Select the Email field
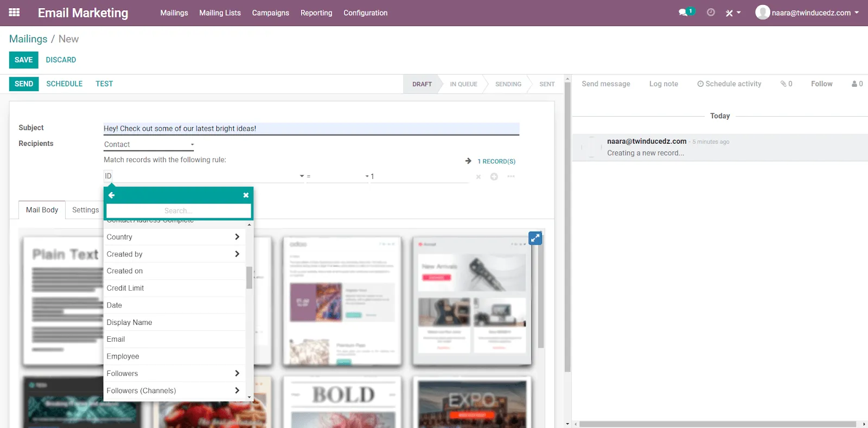This screenshot has width=868, height=428. click(175, 339)
